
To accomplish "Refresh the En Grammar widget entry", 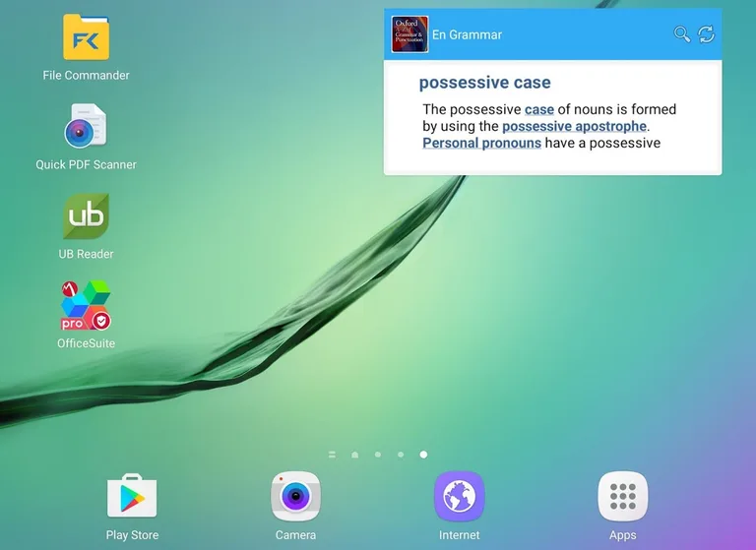I will pyautogui.click(x=706, y=34).
